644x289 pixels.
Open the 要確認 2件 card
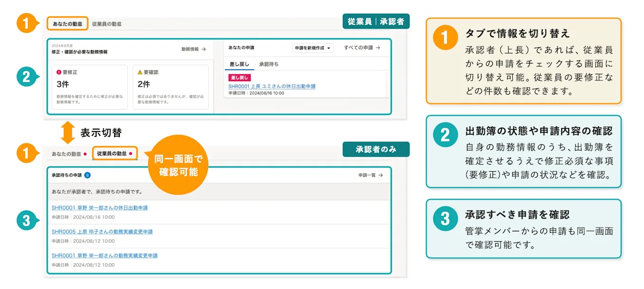(170, 87)
